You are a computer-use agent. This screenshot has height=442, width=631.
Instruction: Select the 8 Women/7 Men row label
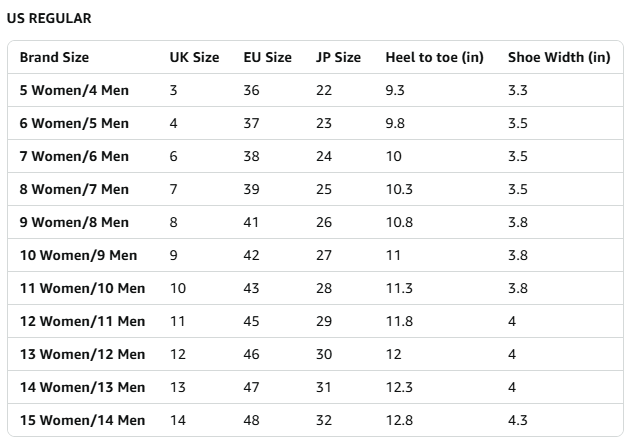pos(74,189)
